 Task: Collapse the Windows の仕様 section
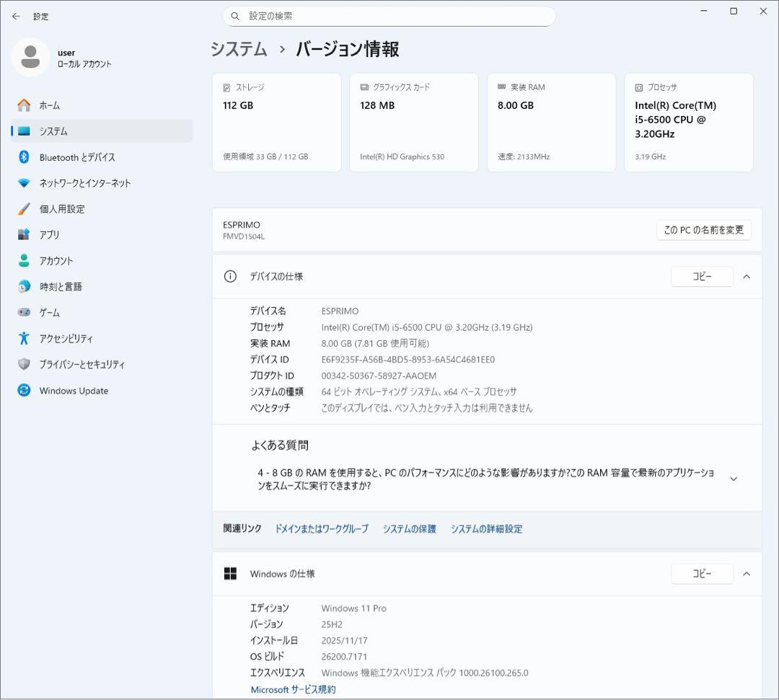(x=747, y=574)
